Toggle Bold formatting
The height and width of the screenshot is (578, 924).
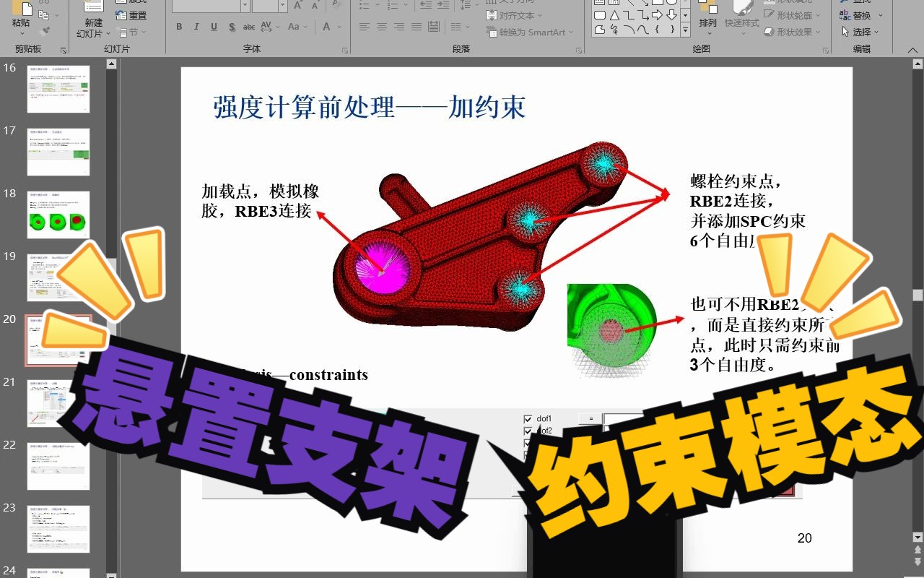[179, 27]
